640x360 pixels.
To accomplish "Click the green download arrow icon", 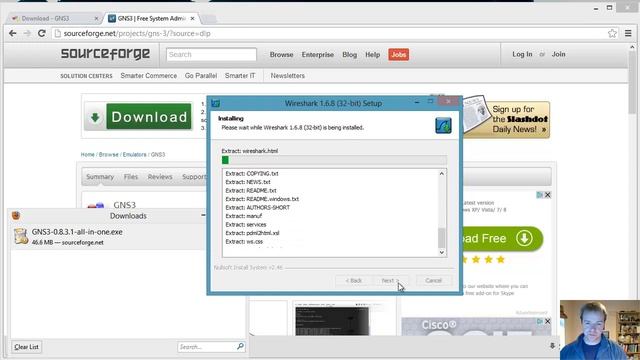I will 95,118.
